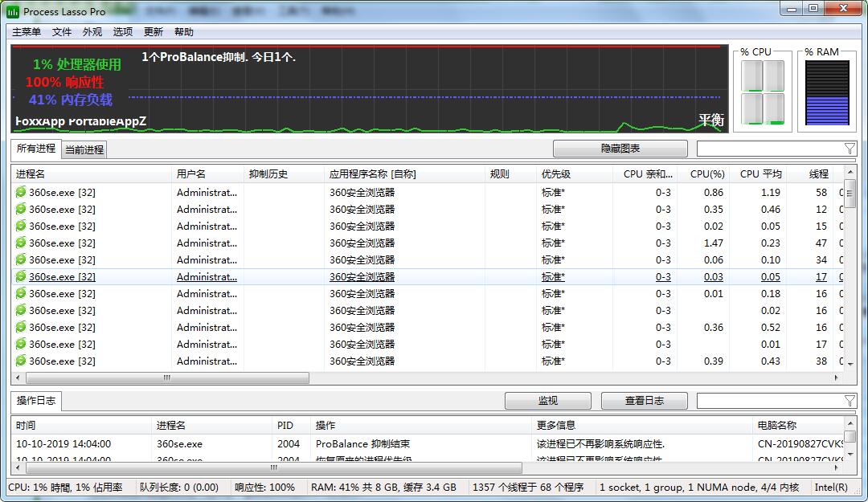The image size is (868, 502).
Task: Click the process list search field
Action: 770,149
